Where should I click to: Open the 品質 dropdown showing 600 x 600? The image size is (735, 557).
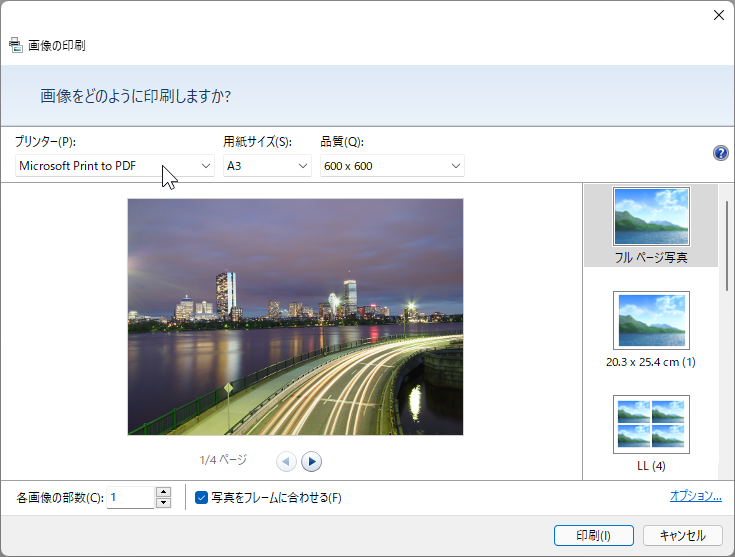[392, 166]
